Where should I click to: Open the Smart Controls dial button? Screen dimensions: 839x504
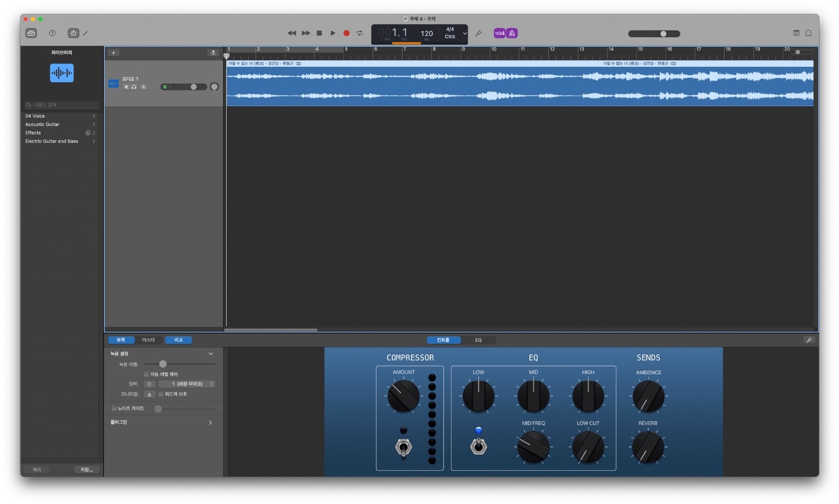[73, 33]
